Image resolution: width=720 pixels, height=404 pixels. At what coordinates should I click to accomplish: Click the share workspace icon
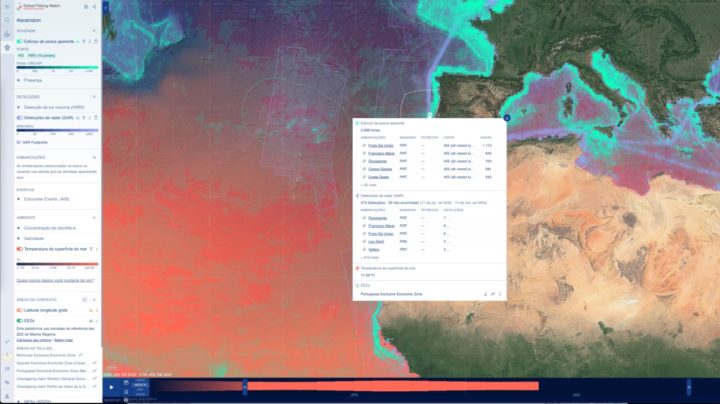pyautogui.click(x=94, y=6)
